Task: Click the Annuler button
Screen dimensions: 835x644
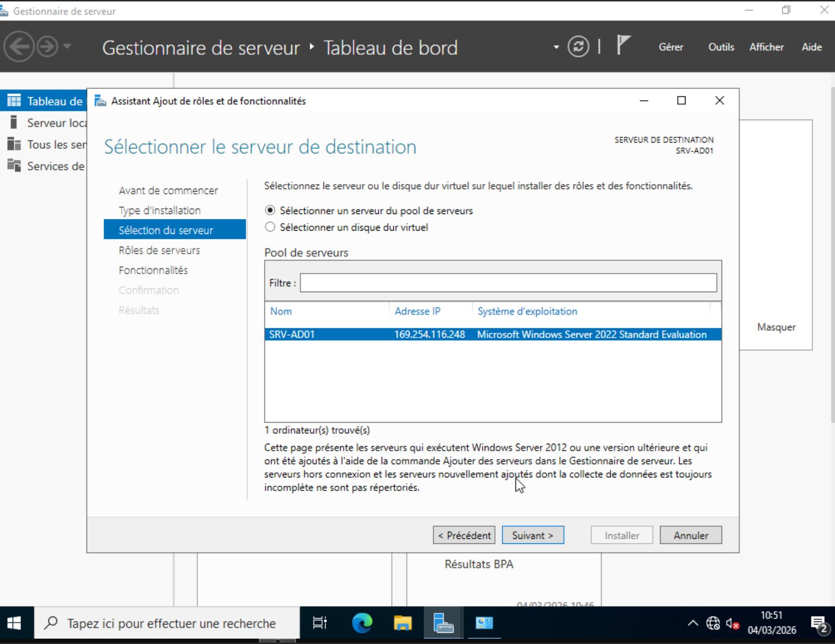Action: pos(690,535)
